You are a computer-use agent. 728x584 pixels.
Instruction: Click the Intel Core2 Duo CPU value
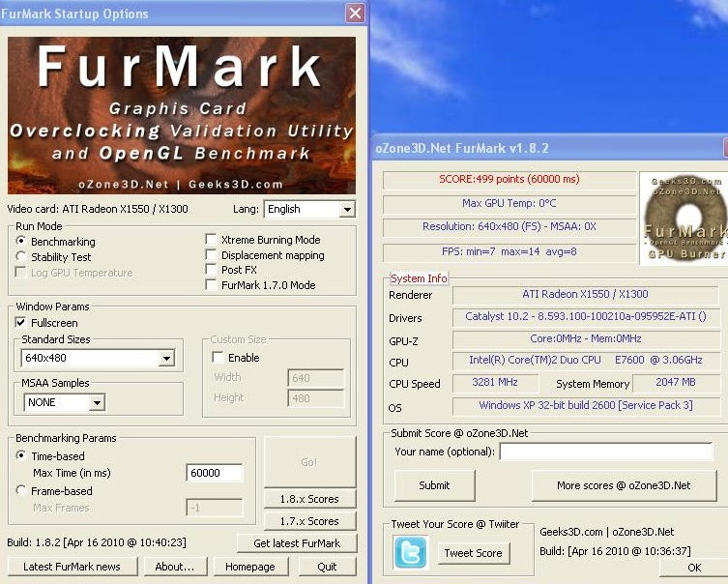[x=585, y=360]
